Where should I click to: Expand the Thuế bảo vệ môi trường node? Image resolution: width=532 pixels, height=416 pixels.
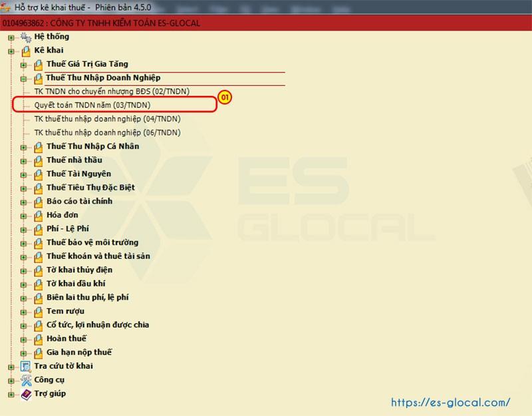click(x=23, y=244)
